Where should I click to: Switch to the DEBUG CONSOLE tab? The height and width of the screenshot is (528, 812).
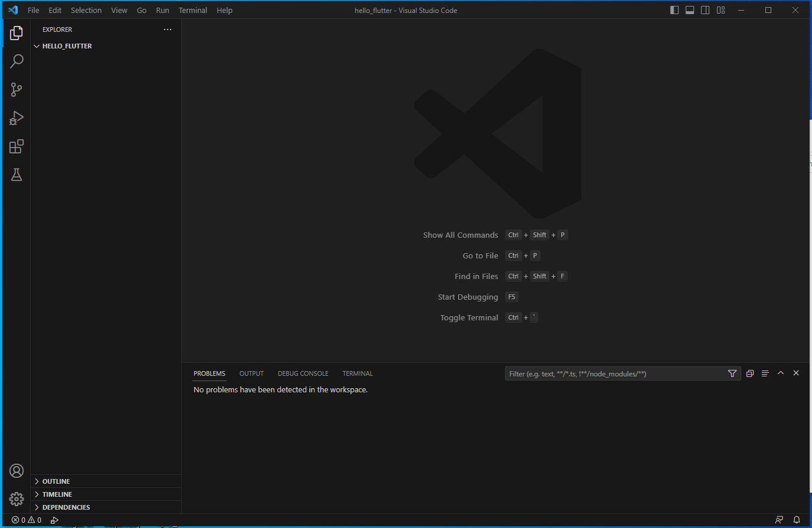(303, 373)
